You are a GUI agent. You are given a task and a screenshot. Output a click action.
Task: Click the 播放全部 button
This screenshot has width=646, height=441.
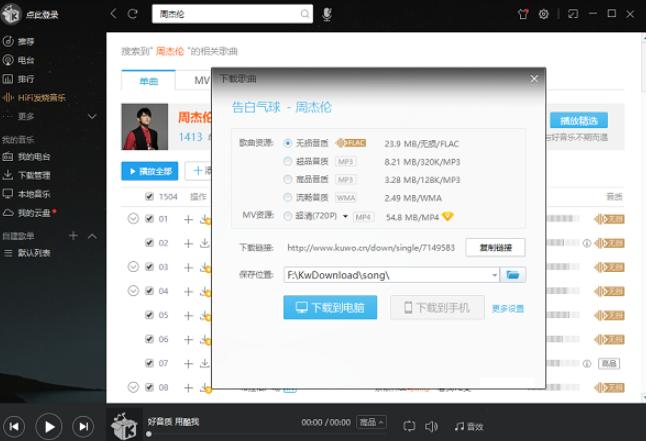coord(150,171)
